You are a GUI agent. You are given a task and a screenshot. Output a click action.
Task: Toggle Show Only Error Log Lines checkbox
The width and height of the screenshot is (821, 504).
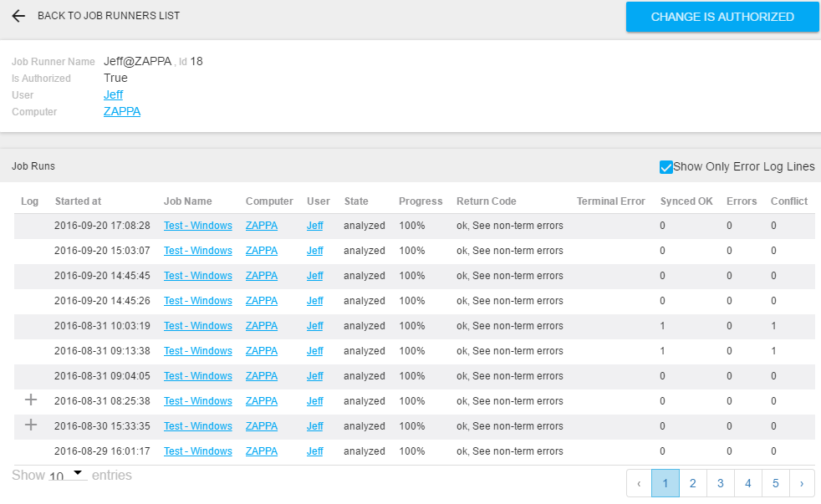pos(666,167)
